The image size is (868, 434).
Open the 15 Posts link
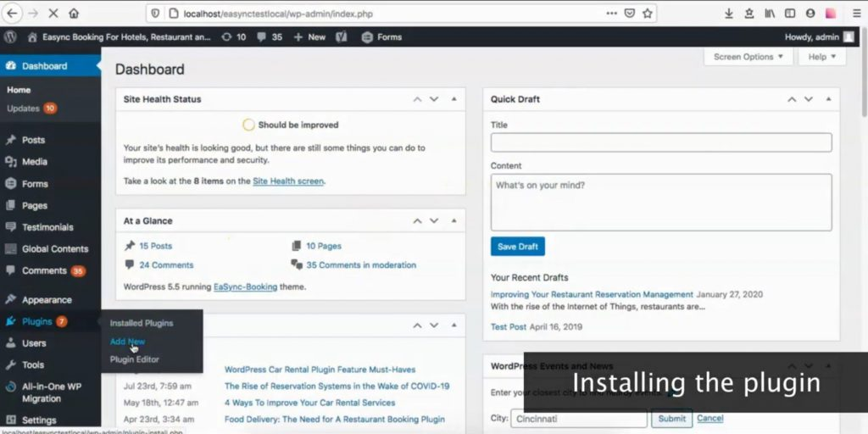click(156, 246)
